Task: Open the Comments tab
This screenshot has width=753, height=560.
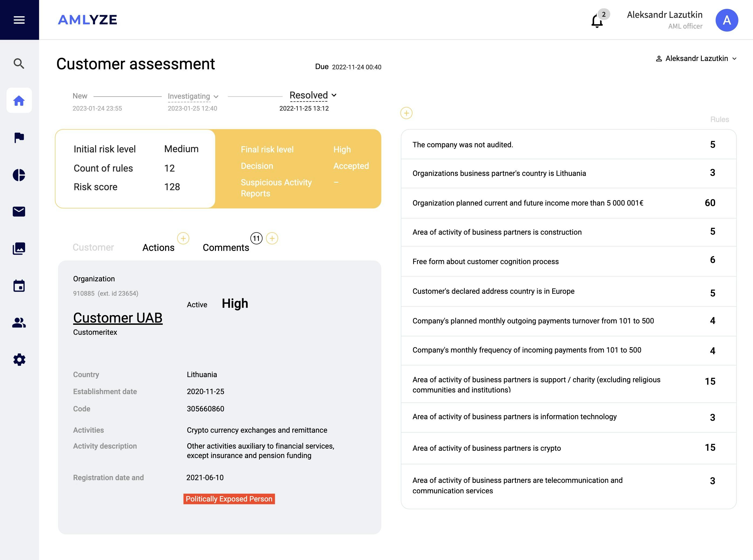Action: click(x=226, y=247)
